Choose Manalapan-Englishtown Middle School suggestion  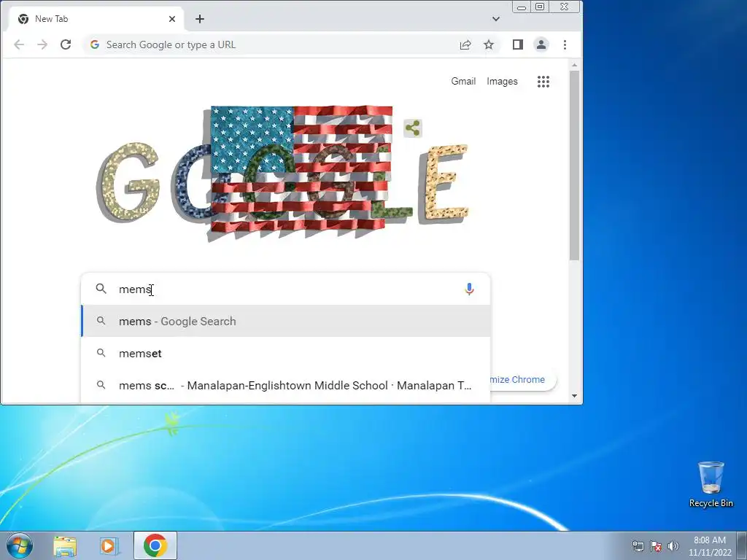point(286,386)
